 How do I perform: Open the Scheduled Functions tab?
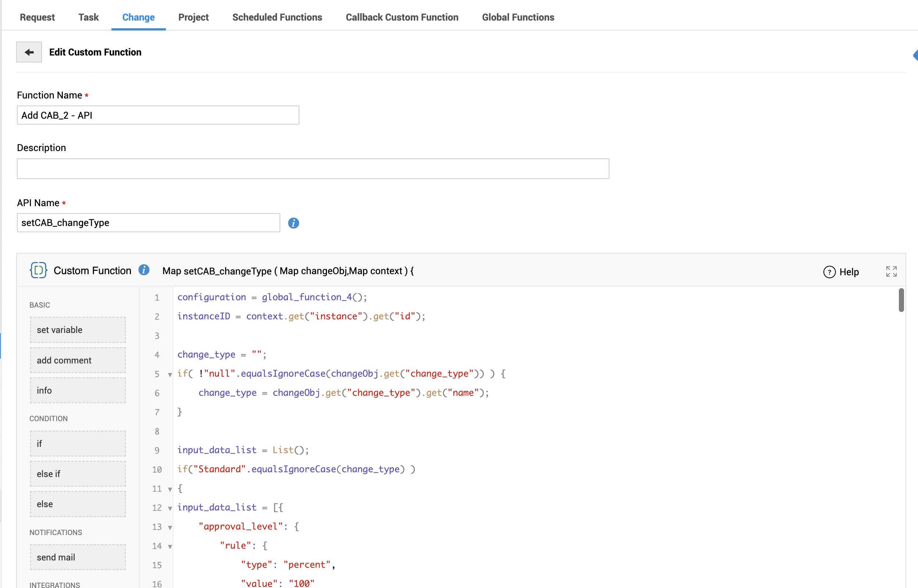pyautogui.click(x=277, y=17)
